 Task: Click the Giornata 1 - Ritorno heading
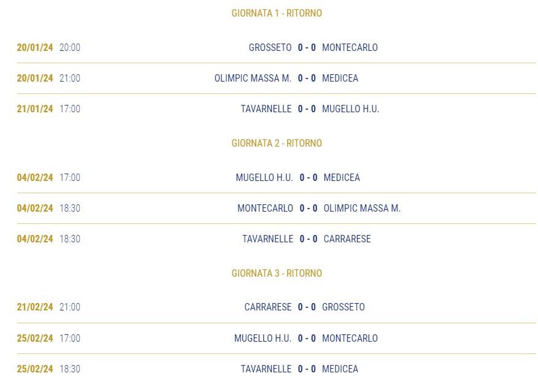[x=277, y=13]
